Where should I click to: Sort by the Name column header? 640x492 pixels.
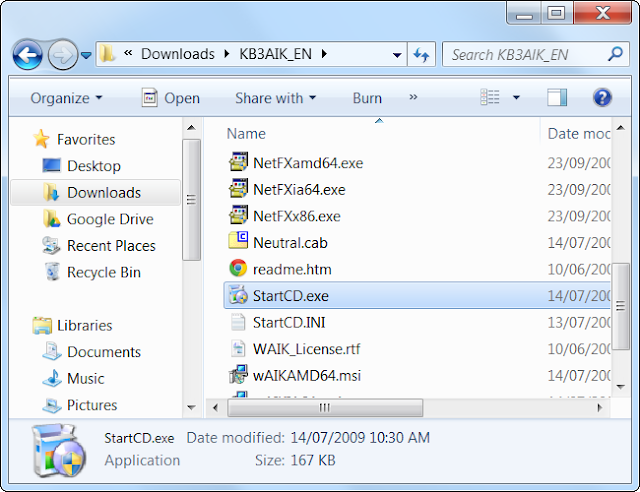[246, 134]
